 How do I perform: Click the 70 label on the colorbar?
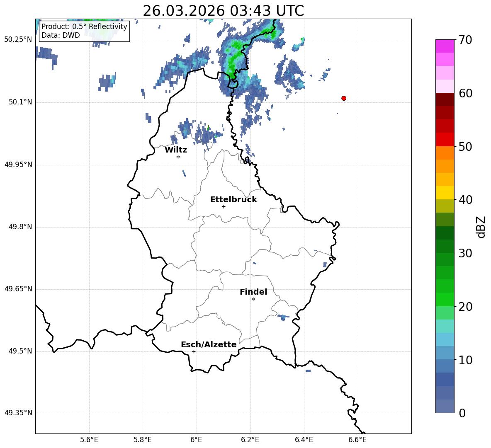(465, 40)
